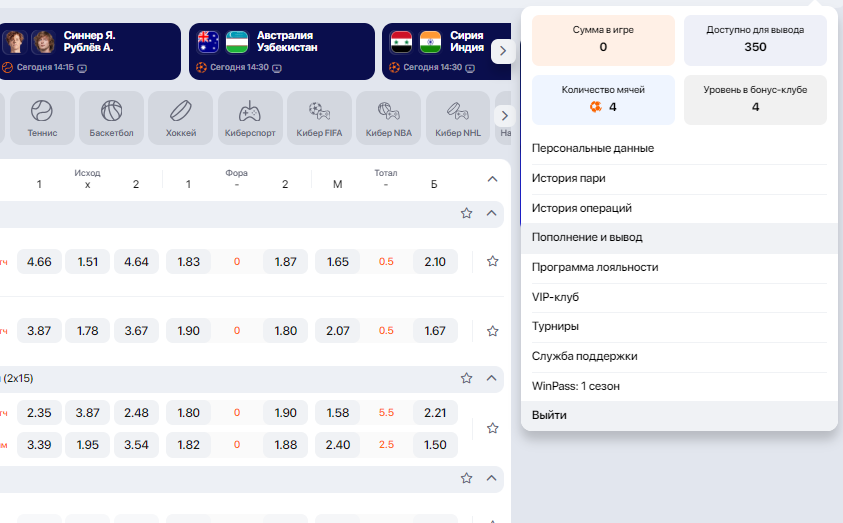
Task: Select outcome odds 4.64
Action: (x=136, y=262)
